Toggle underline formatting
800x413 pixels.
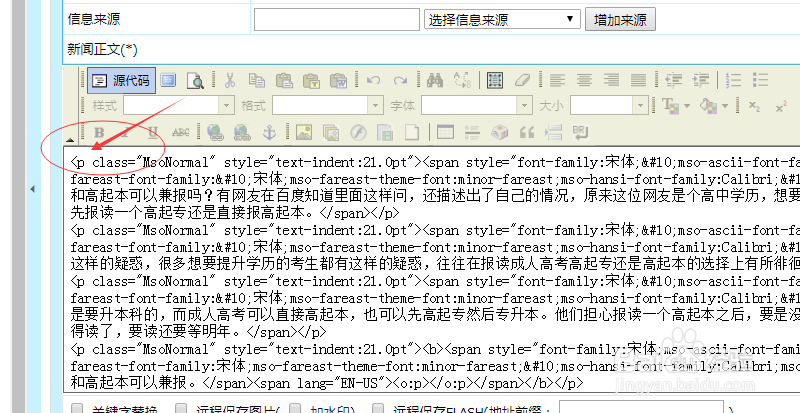(x=152, y=133)
